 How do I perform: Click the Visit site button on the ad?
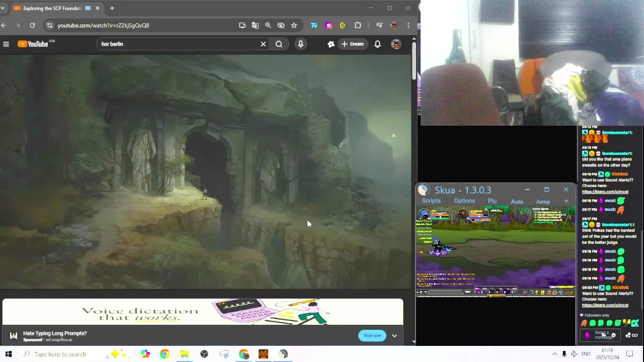tap(372, 335)
